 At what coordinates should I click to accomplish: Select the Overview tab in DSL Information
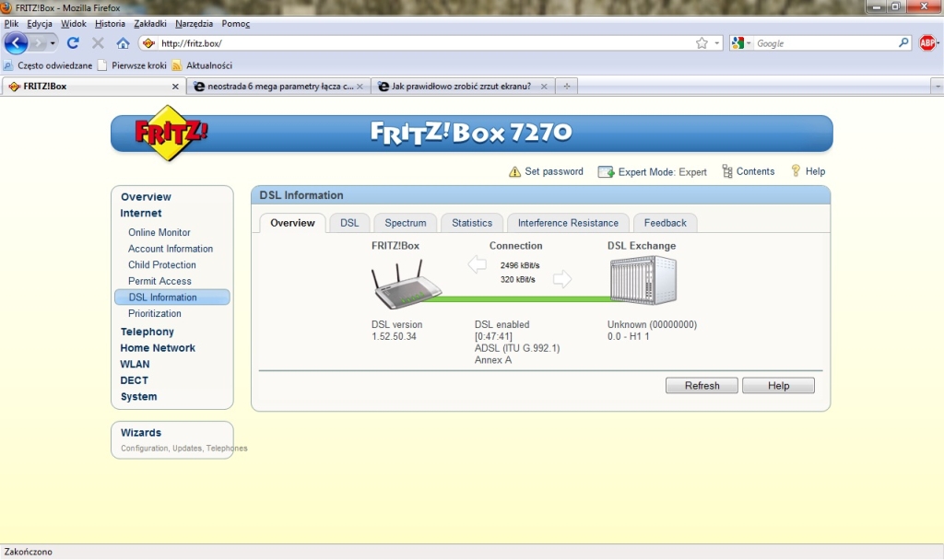point(292,223)
